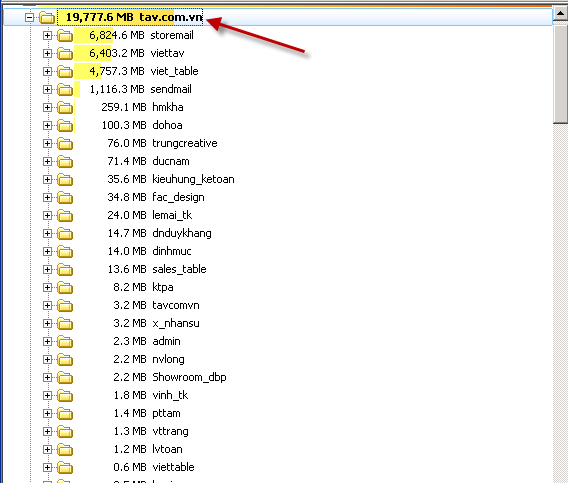Click the storemail folder icon

point(65,36)
